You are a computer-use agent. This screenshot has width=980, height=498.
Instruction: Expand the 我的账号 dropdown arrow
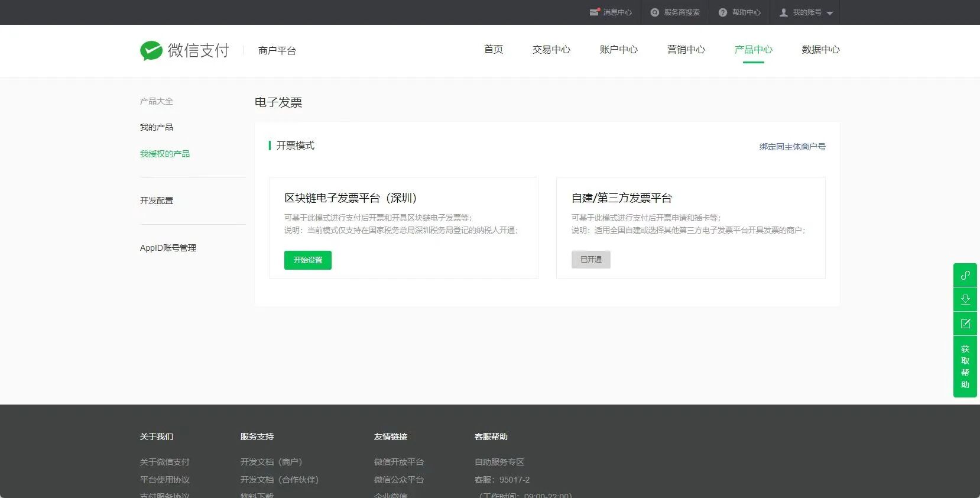click(x=830, y=13)
